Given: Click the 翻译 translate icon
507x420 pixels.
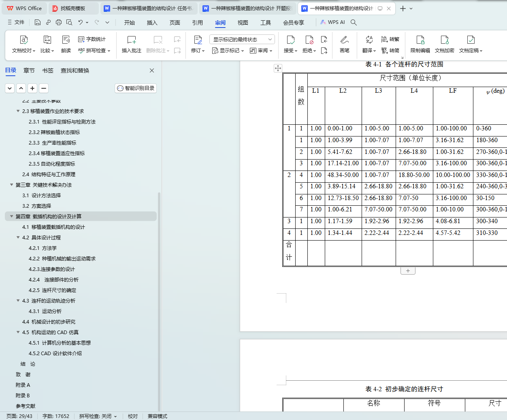Looking at the screenshot, I should point(369,40).
